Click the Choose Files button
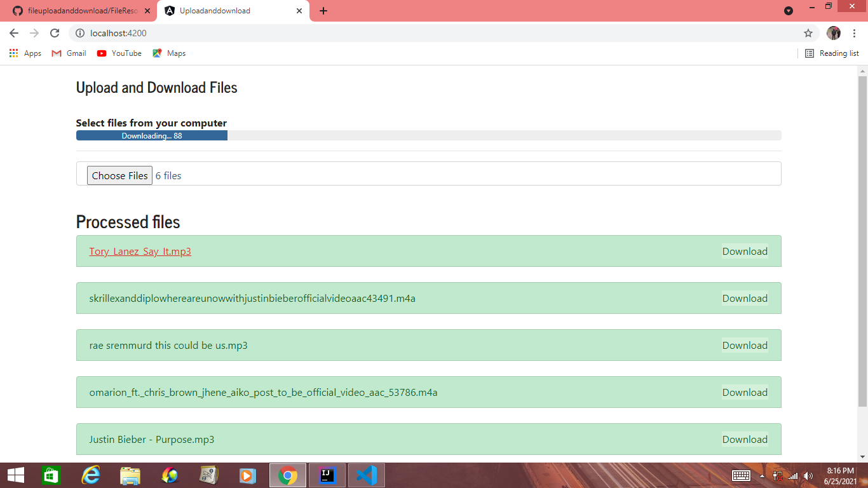This screenshot has height=488, width=868. coord(119,175)
